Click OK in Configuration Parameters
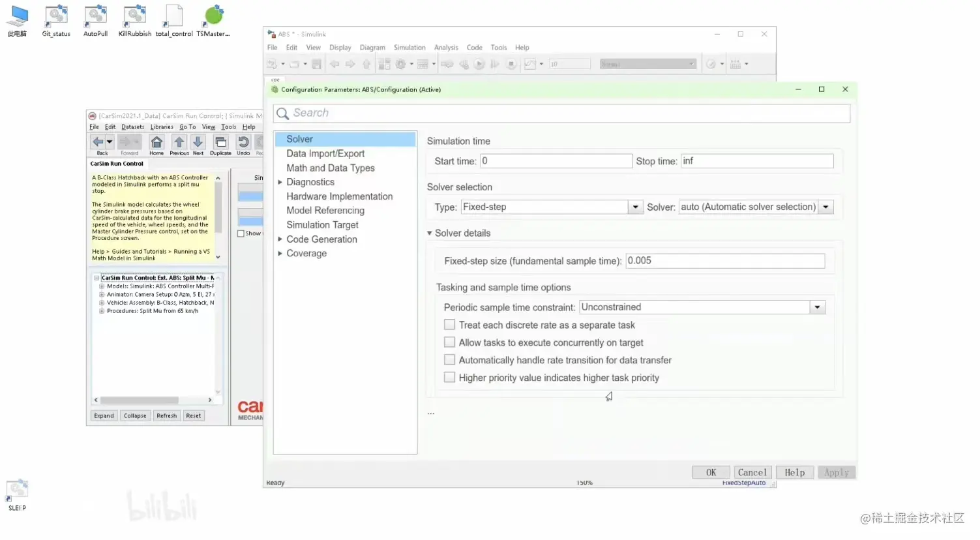This screenshot has width=980, height=540. click(711, 473)
